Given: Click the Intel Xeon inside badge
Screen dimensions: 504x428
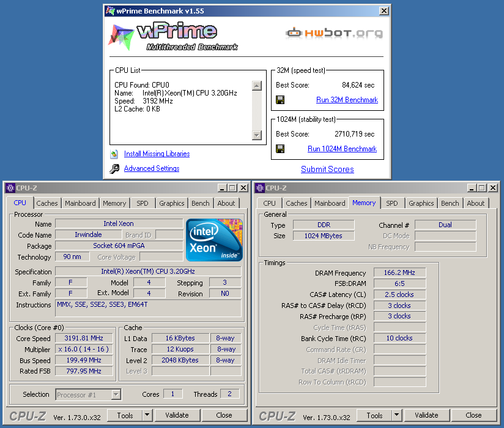Looking at the screenshot, I should point(214,240).
